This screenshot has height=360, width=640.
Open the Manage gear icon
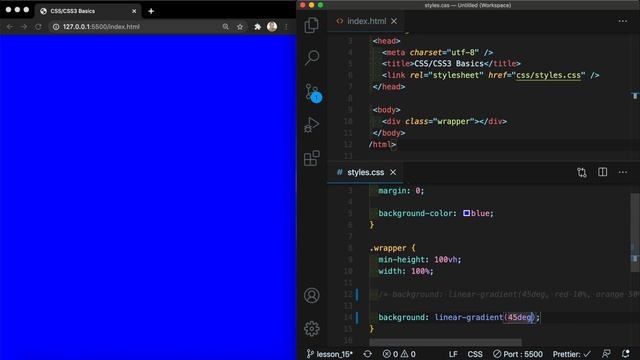coord(312,329)
